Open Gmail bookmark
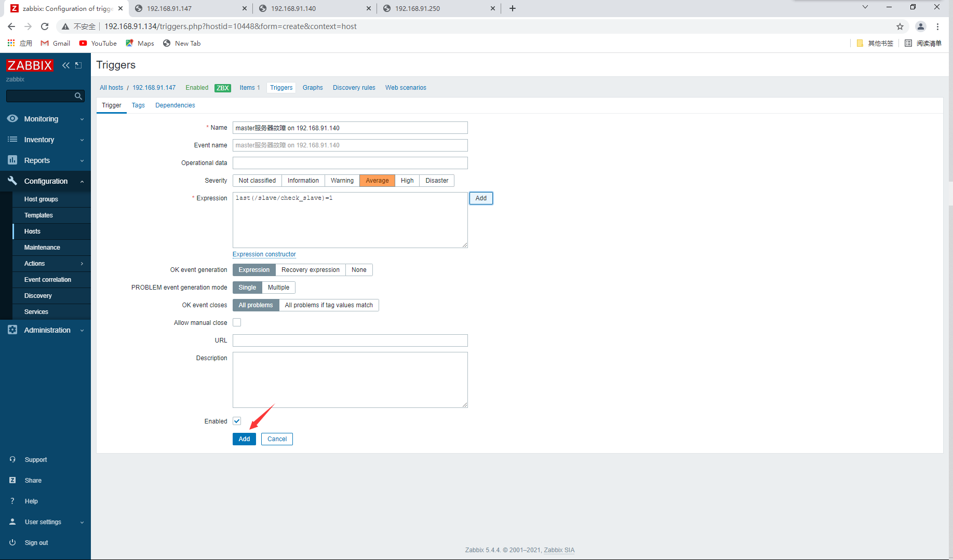953x560 pixels. 56,43
